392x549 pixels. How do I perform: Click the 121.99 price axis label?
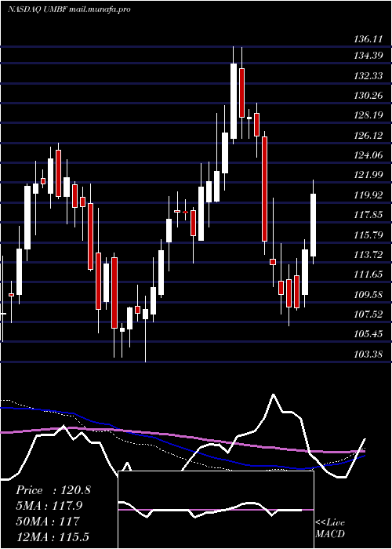coord(368,175)
